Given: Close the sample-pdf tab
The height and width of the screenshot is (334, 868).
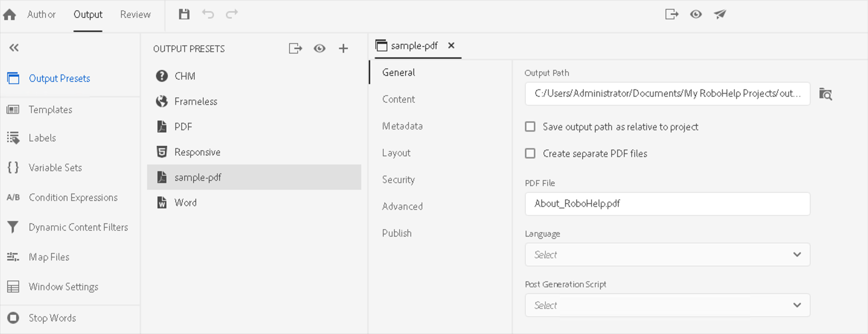Looking at the screenshot, I should 451,45.
